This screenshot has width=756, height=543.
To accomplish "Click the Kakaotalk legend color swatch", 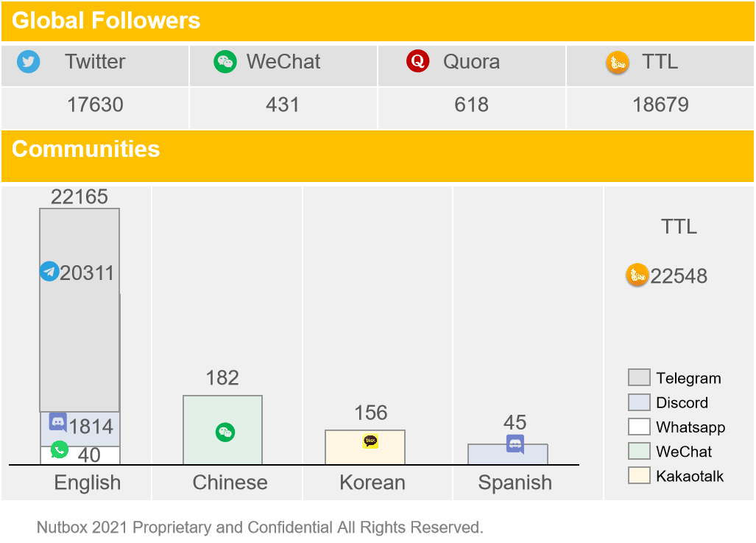I will coord(639,475).
